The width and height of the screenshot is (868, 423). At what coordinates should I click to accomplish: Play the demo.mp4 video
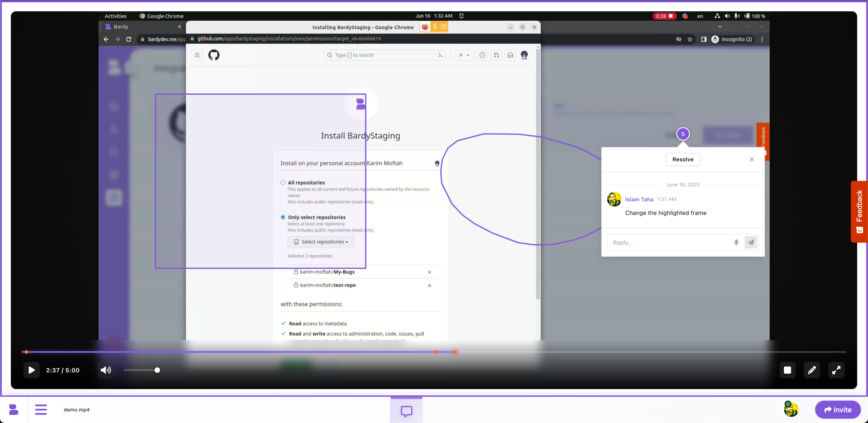(31, 370)
